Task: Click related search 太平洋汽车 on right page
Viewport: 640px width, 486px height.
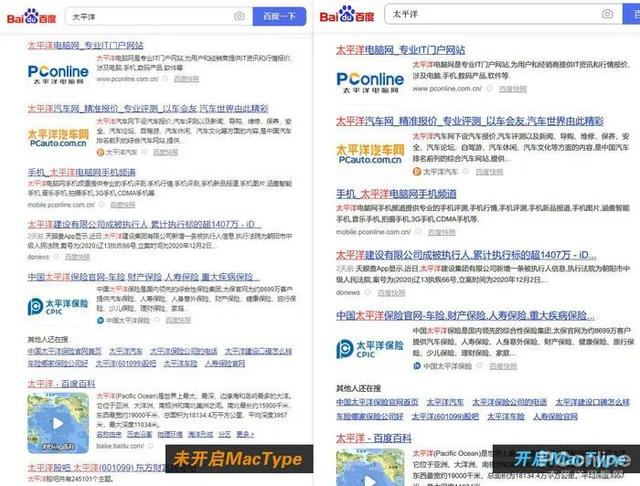Action: 445,402
